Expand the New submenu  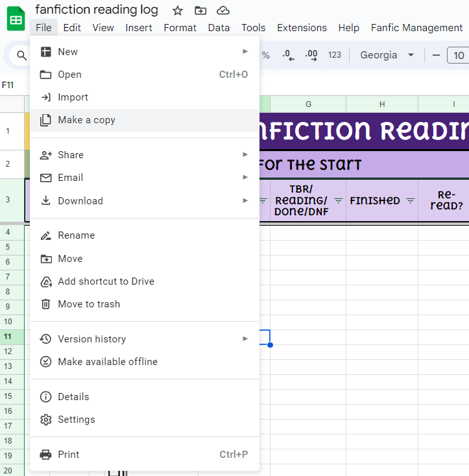145,52
